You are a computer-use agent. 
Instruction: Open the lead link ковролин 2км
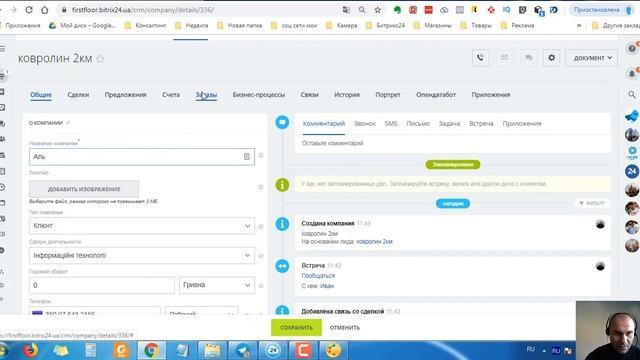[374, 242]
